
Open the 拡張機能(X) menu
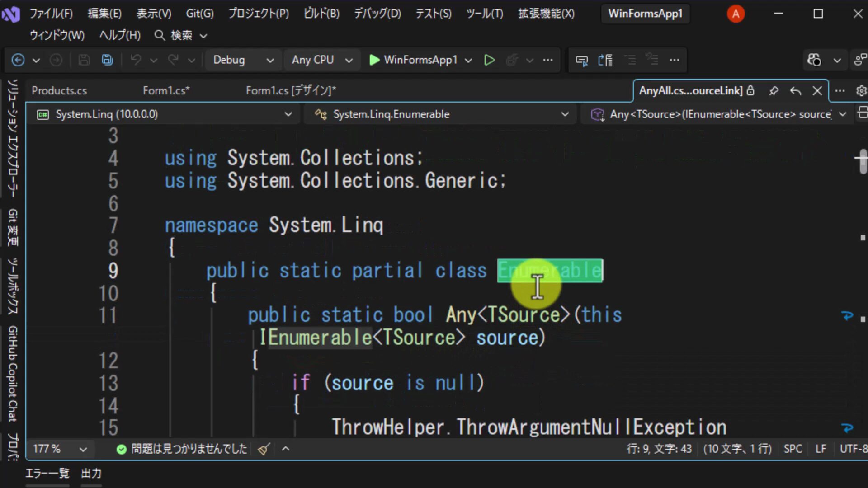[x=546, y=14]
